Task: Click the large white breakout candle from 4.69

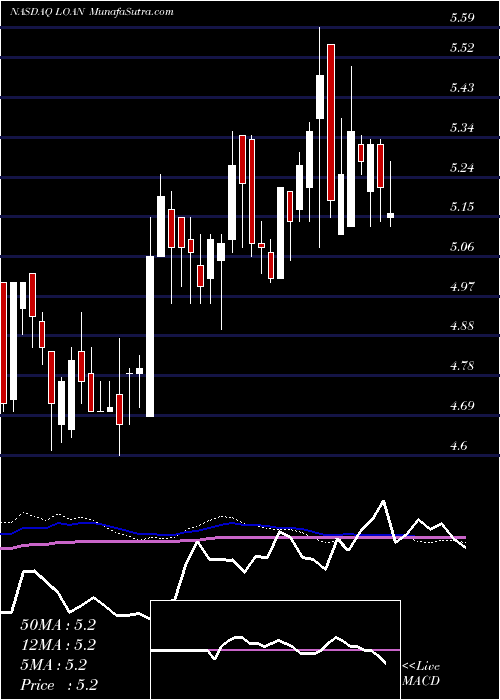Action: click(x=150, y=337)
